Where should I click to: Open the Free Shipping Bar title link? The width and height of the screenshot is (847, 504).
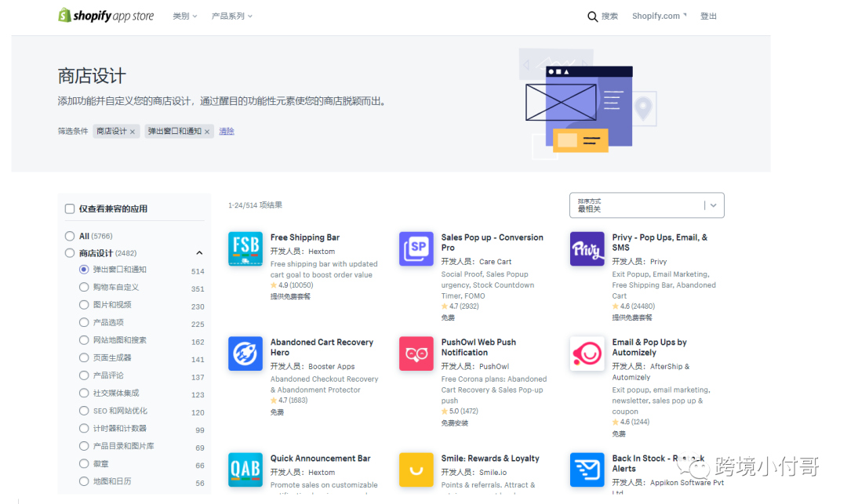tap(304, 237)
